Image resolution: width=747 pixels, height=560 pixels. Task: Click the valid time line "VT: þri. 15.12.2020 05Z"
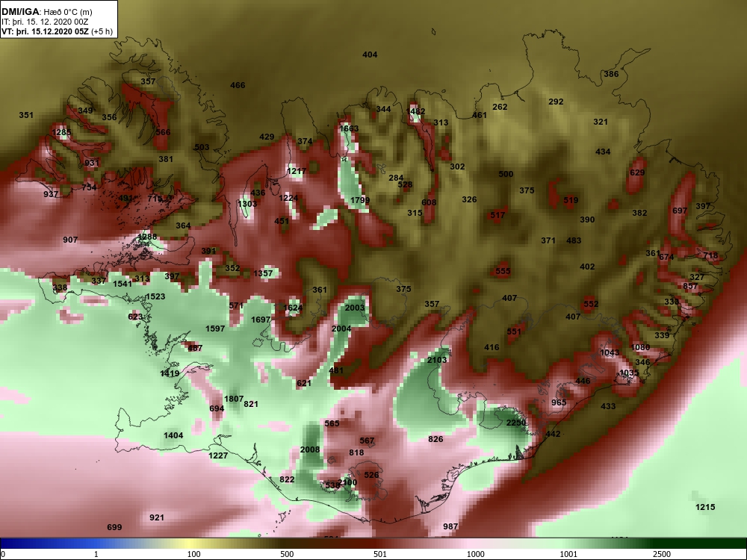(x=45, y=31)
